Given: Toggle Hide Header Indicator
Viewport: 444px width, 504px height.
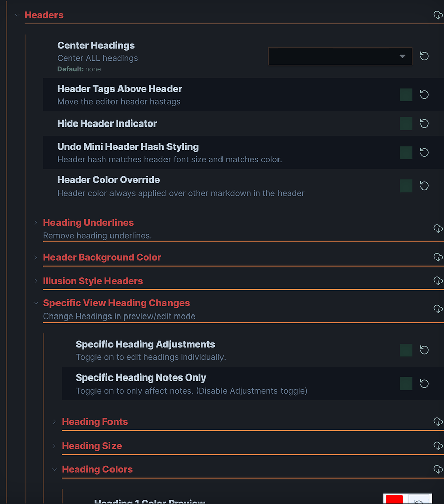Looking at the screenshot, I should coord(406,123).
